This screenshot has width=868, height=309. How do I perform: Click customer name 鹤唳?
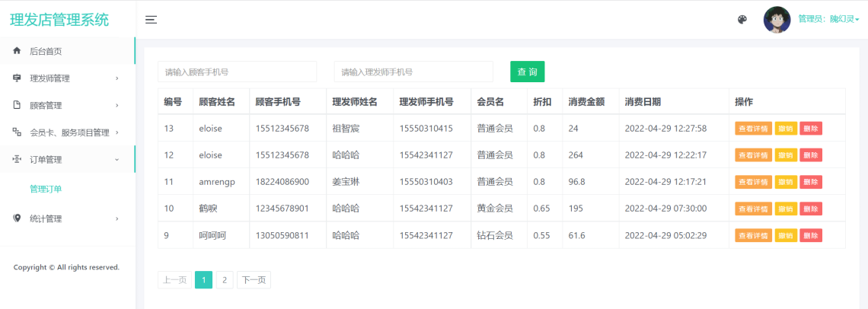(208, 209)
